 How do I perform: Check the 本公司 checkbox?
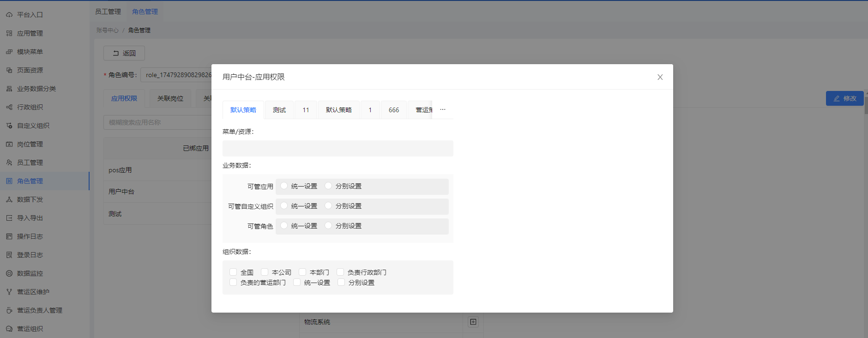[x=265, y=272]
